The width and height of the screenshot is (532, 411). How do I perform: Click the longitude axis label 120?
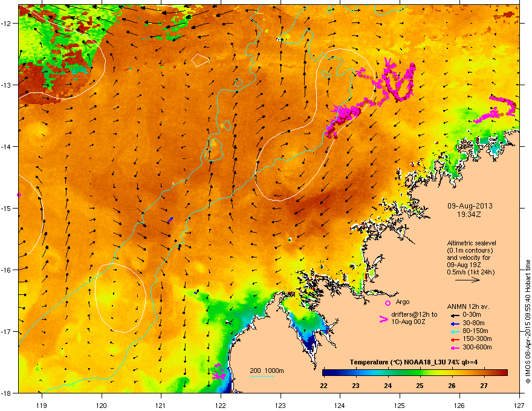[x=102, y=405]
